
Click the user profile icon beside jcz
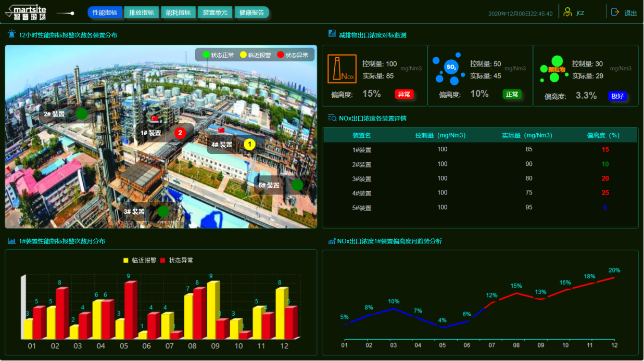pos(567,12)
